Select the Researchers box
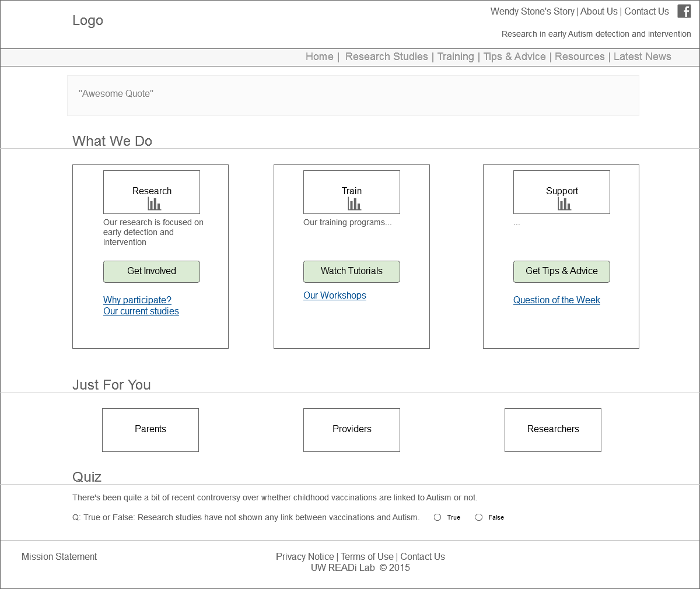Screen dimensions: 700x589 (x=553, y=430)
